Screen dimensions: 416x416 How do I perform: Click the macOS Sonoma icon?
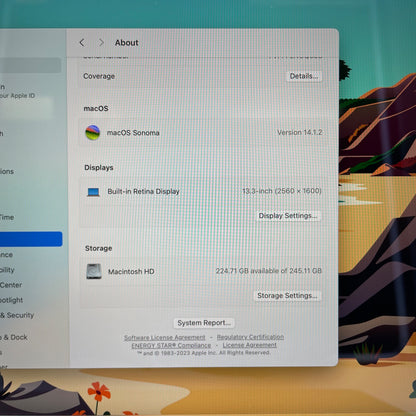[x=93, y=133]
